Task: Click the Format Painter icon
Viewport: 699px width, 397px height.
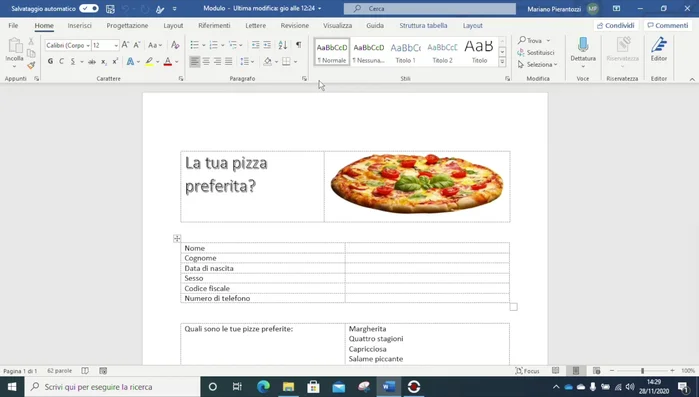Action: 31,65
